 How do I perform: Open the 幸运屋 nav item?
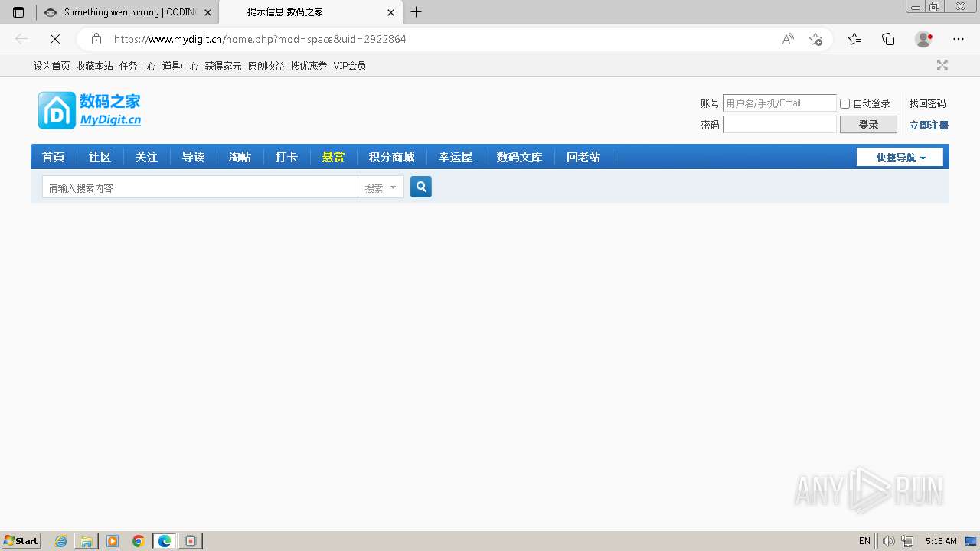coord(456,157)
